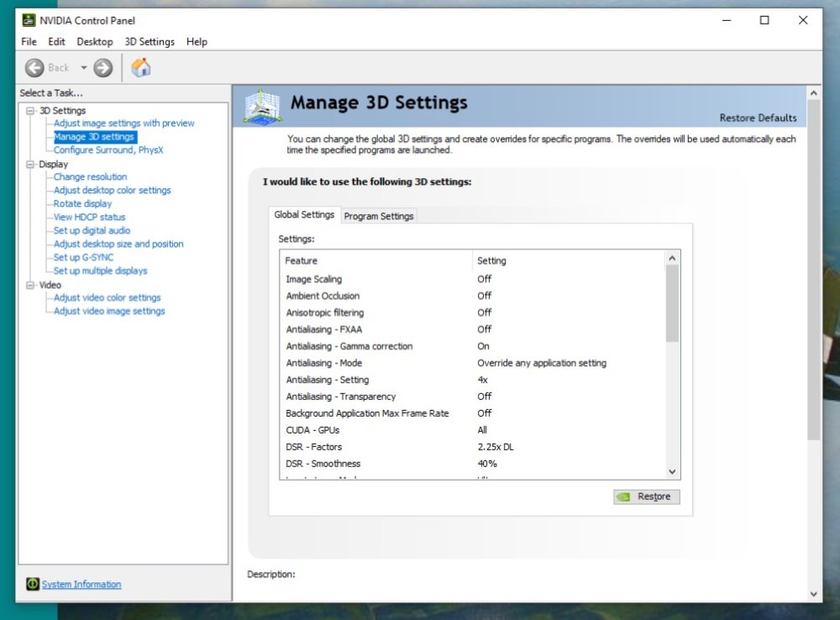The image size is (840, 620).
Task: Open the System Information link
Action: tap(81, 585)
